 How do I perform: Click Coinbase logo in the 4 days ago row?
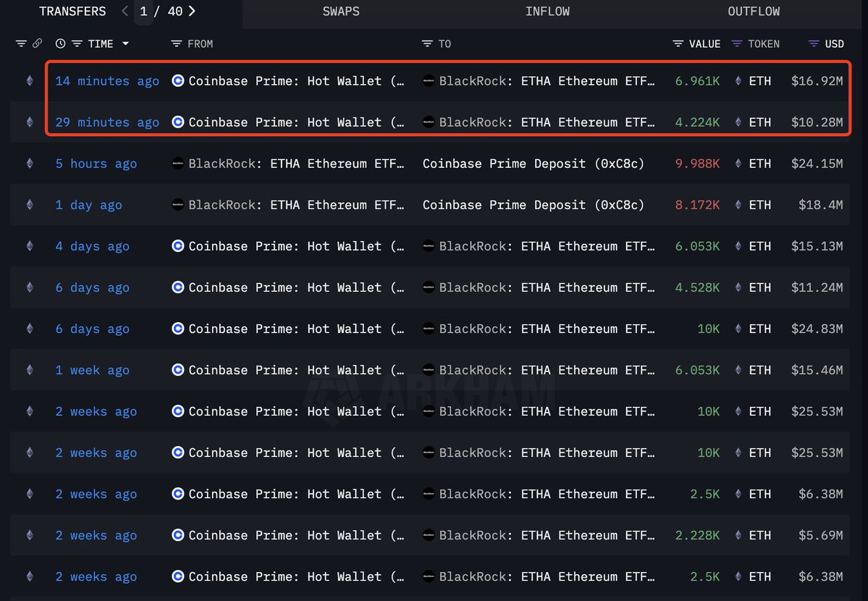177,246
